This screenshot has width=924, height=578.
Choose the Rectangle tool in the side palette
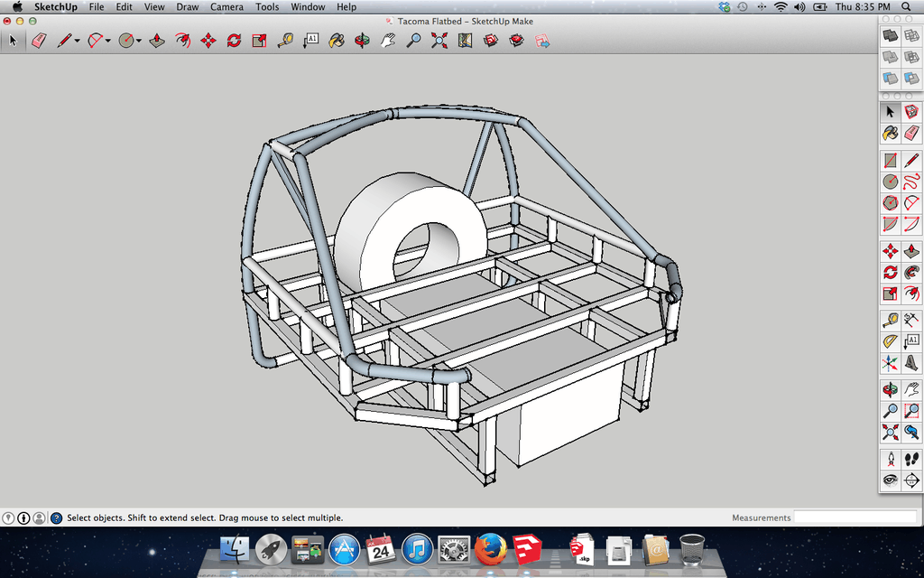(x=891, y=161)
